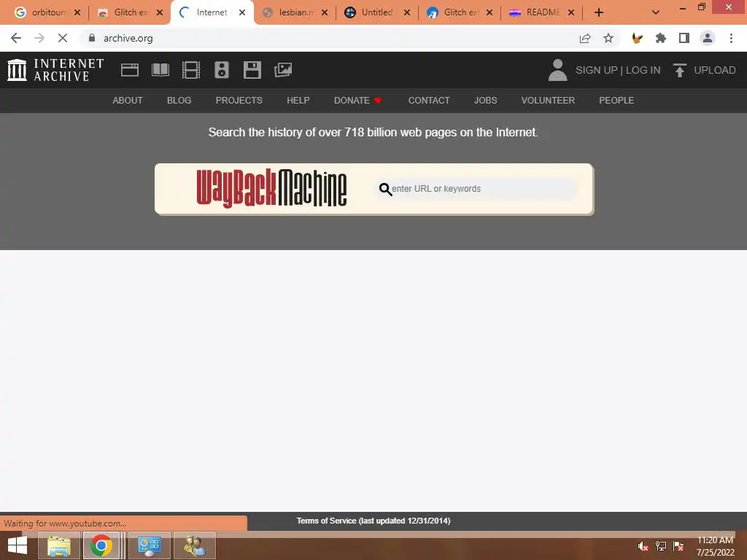Click the LOG IN link
Image resolution: width=747 pixels, height=560 pixels.
(643, 70)
